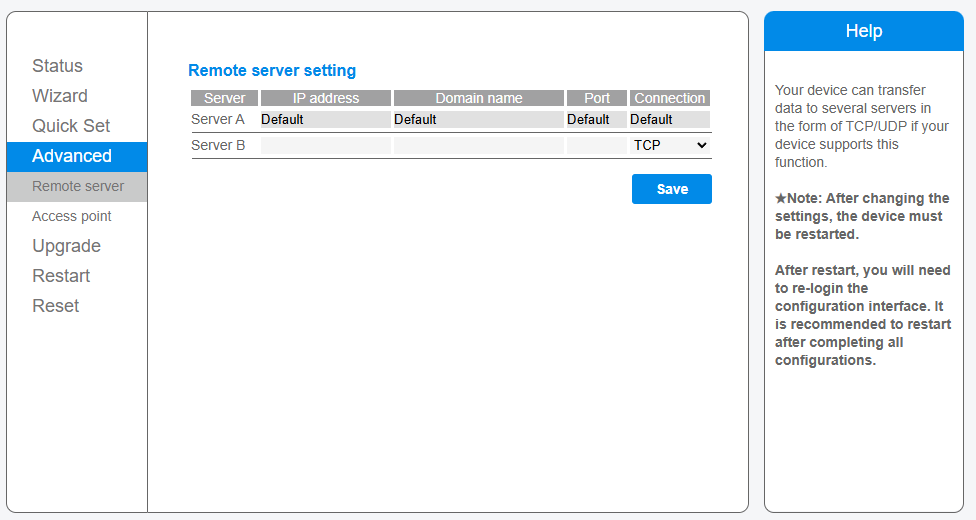The width and height of the screenshot is (976, 520).
Task: Select Restart in the sidebar
Action: [x=61, y=276]
